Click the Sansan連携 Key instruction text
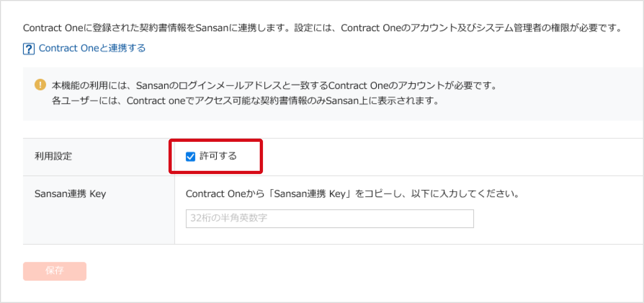 coord(352,193)
